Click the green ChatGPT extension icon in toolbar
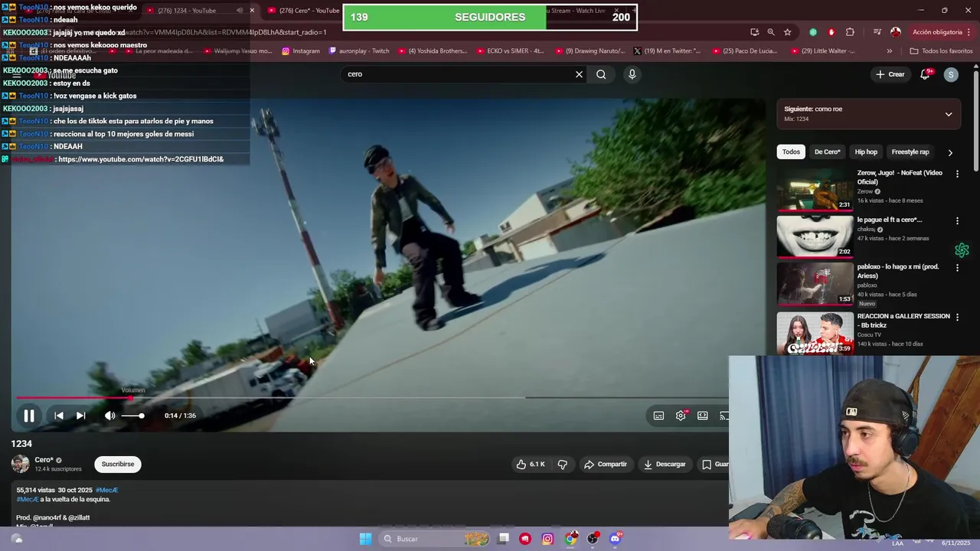The image size is (980, 551). coord(813,32)
